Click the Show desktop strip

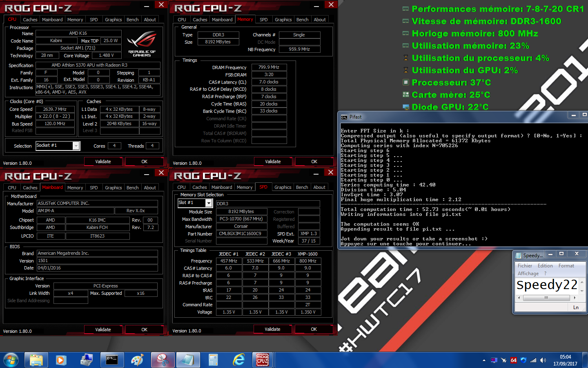[x=585, y=360]
